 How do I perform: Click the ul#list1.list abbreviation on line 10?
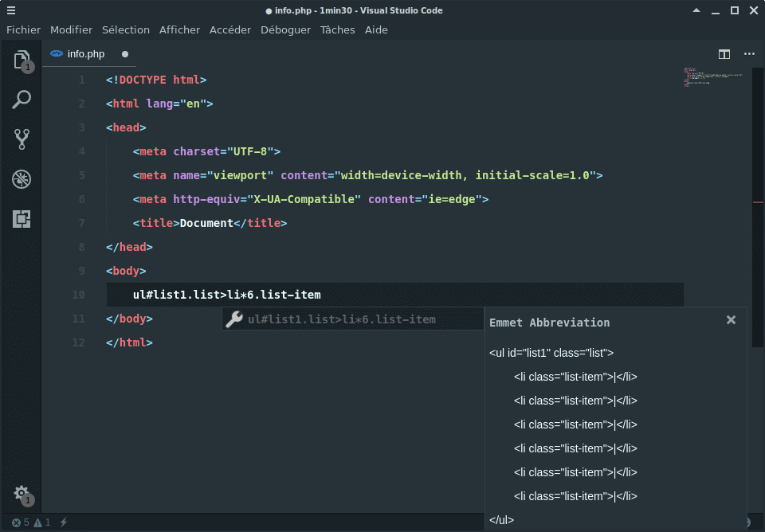(x=227, y=295)
